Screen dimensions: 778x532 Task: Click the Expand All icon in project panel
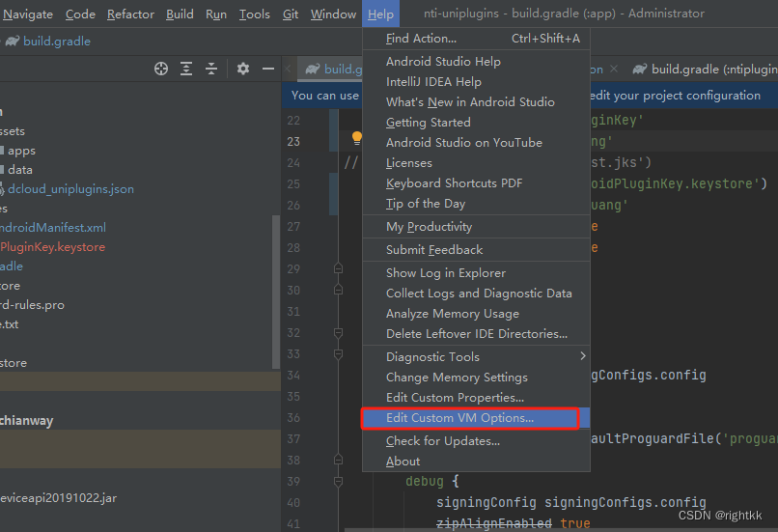[186, 69]
